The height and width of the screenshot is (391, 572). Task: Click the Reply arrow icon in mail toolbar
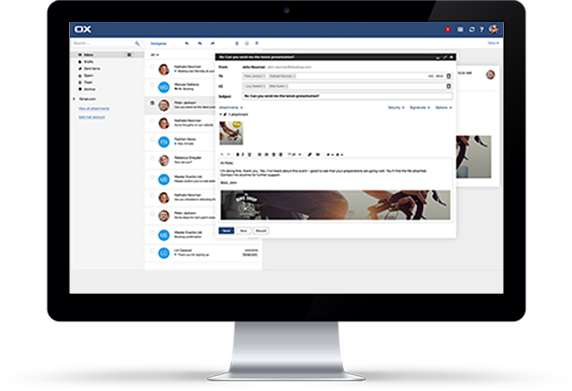[186, 43]
